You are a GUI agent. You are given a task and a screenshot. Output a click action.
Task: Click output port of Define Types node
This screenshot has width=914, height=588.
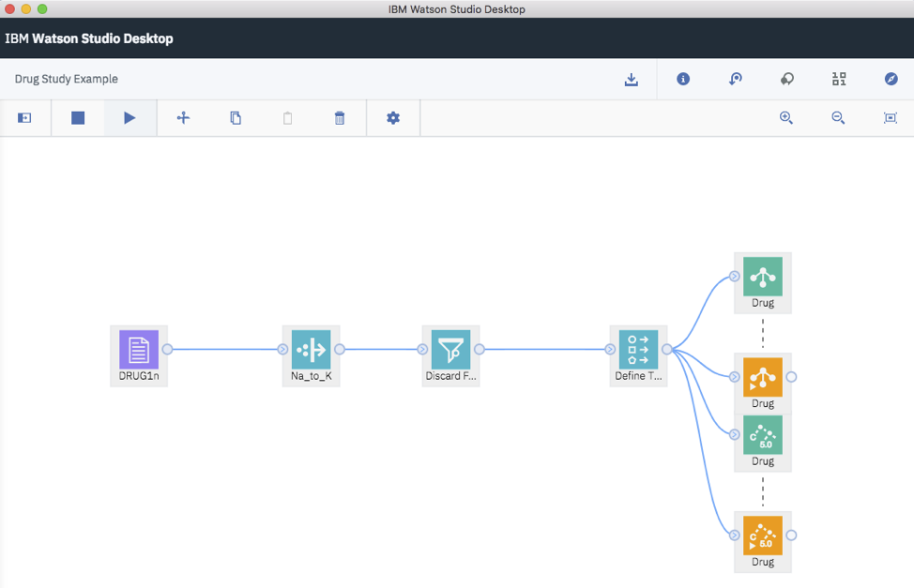click(x=667, y=349)
